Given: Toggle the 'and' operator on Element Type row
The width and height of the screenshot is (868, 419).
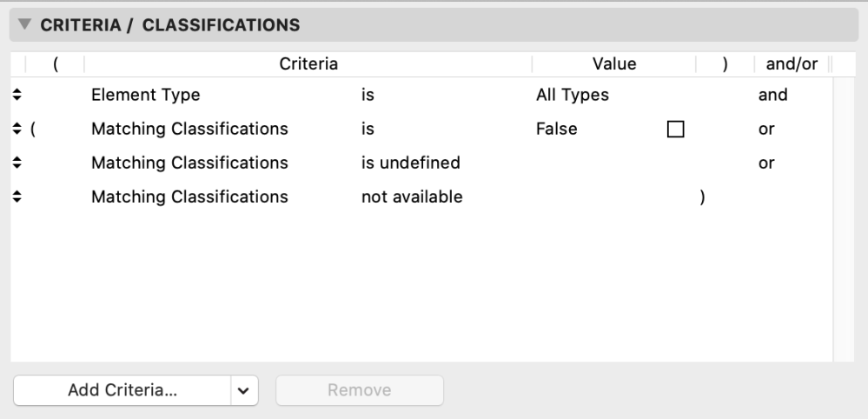Looking at the screenshot, I should (x=772, y=96).
